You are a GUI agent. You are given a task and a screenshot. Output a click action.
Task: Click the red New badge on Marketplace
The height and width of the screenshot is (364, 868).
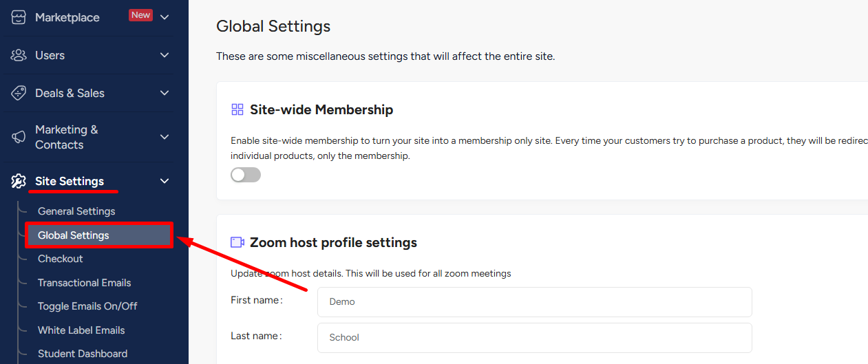(140, 15)
